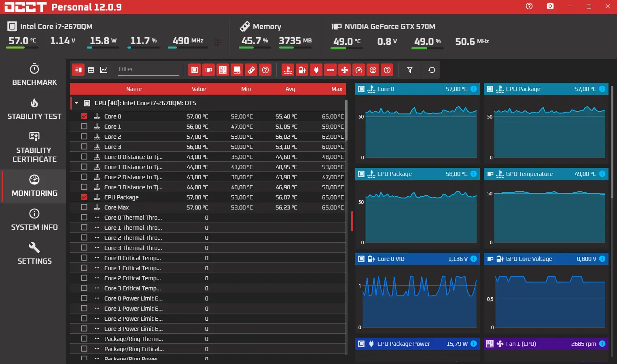Uncheck the CPU Package row checkbox
617x364 pixels.
(x=84, y=197)
